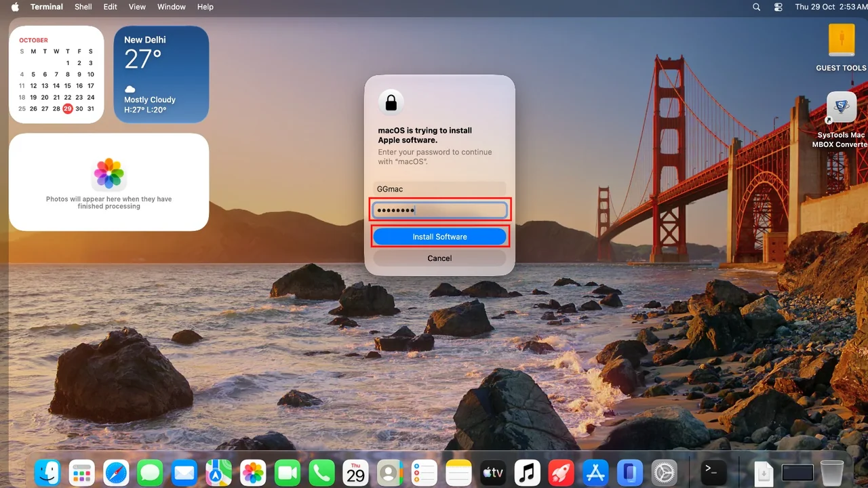This screenshot has width=868, height=488.
Task: Open Terminal from the Dock
Action: (x=713, y=472)
